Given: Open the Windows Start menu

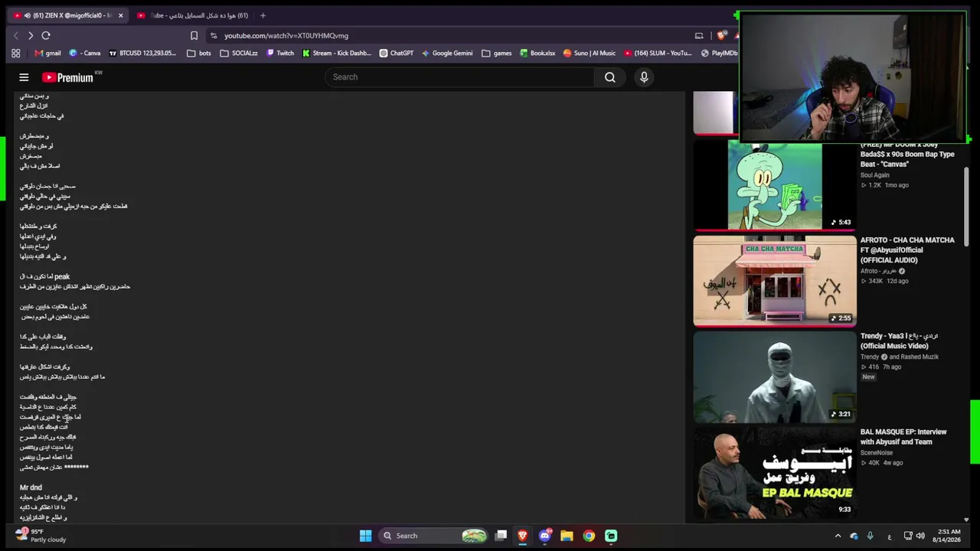Looking at the screenshot, I should pyautogui.click(x=365, y=536).
